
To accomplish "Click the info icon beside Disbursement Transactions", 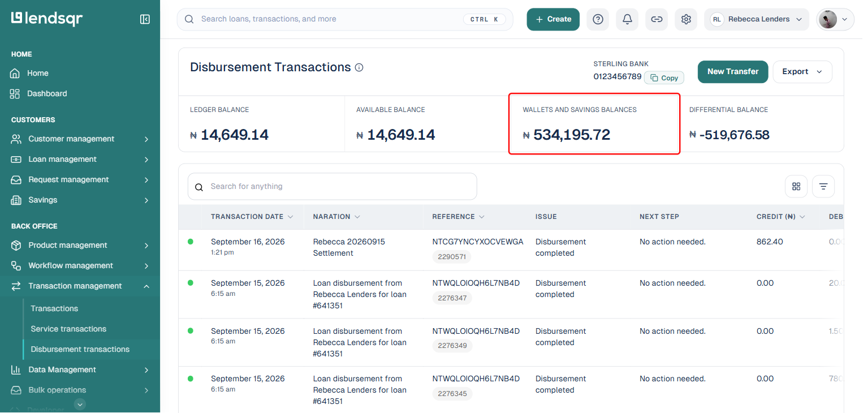I will [359, 67].
